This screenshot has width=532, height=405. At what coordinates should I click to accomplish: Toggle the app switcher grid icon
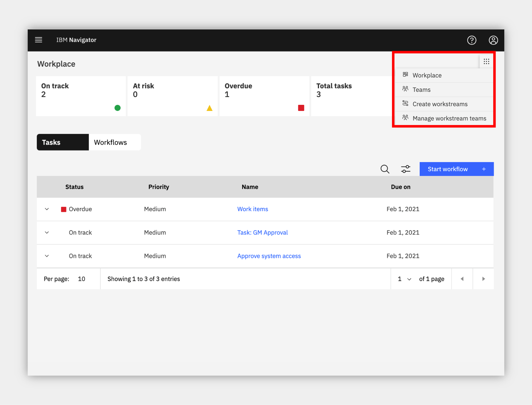pyautogui.click(x=486, y=61)
